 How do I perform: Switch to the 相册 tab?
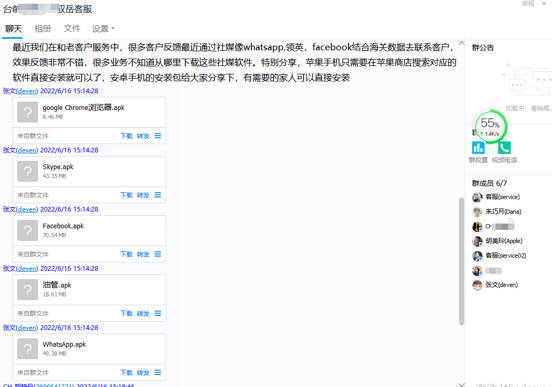43,29
